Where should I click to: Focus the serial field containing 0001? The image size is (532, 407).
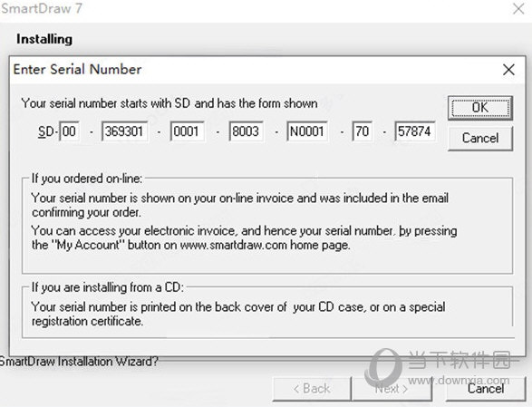pos(187,131)
